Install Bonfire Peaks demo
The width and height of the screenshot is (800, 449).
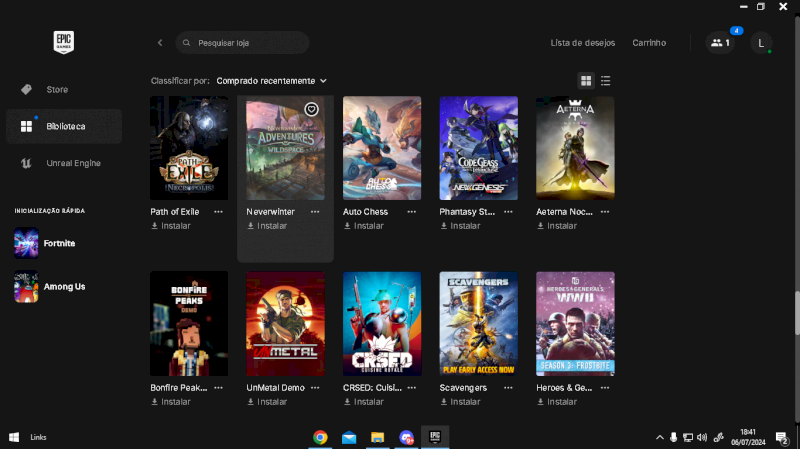coord(170,402)
